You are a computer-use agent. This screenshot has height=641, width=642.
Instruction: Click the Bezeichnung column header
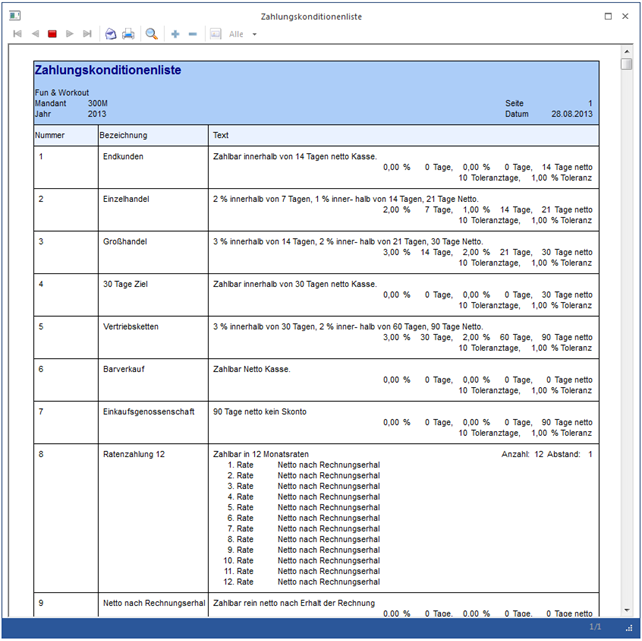[124, 135]
